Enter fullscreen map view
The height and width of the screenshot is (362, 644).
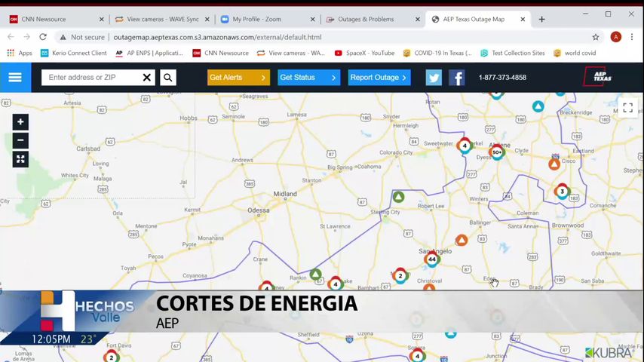pos(627,108)
